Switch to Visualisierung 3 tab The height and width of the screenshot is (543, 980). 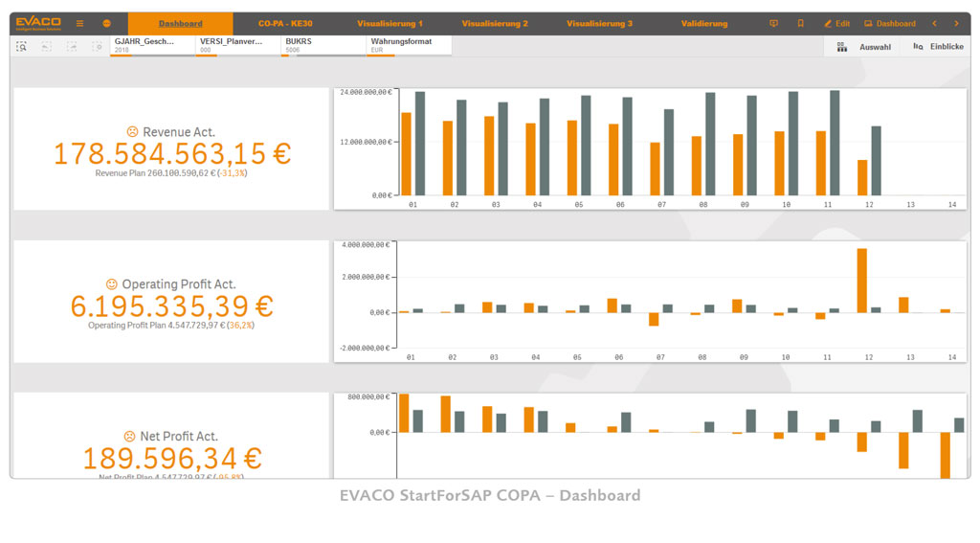[599, 24]
